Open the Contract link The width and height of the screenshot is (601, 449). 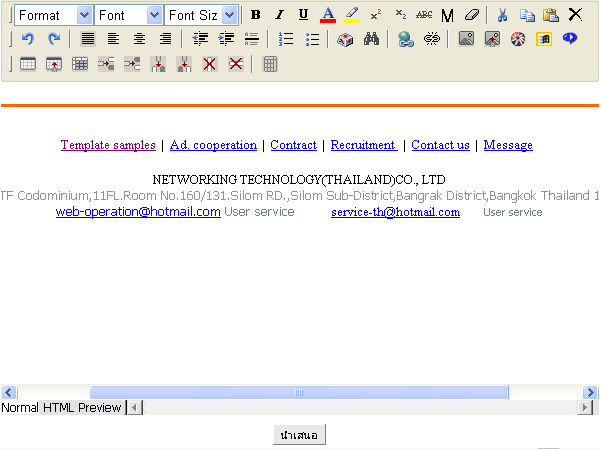pyautogui.click(x=294, y=145)
